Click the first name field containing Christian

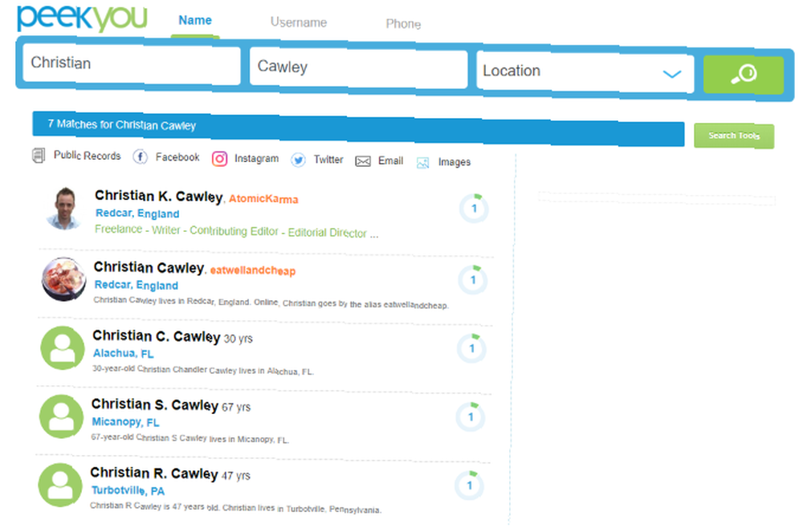tap(132, 64)
